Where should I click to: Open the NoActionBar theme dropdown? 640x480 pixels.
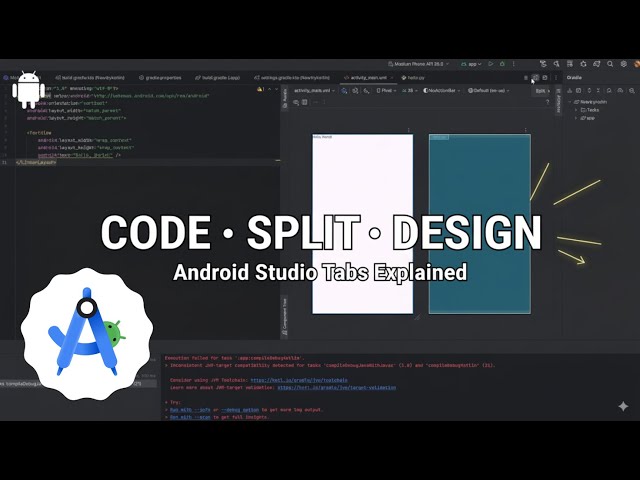[x=442, y=91]
